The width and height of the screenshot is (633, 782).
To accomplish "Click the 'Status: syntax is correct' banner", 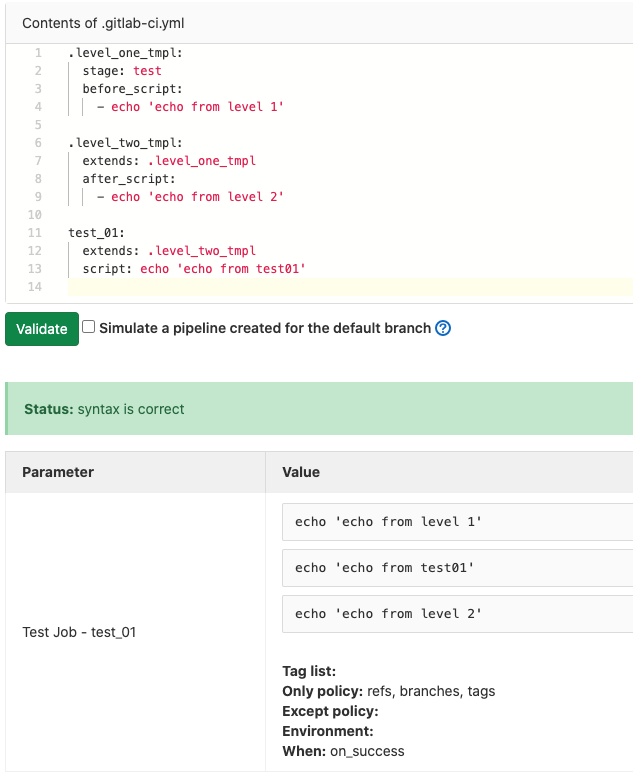I will pos(105,409).
